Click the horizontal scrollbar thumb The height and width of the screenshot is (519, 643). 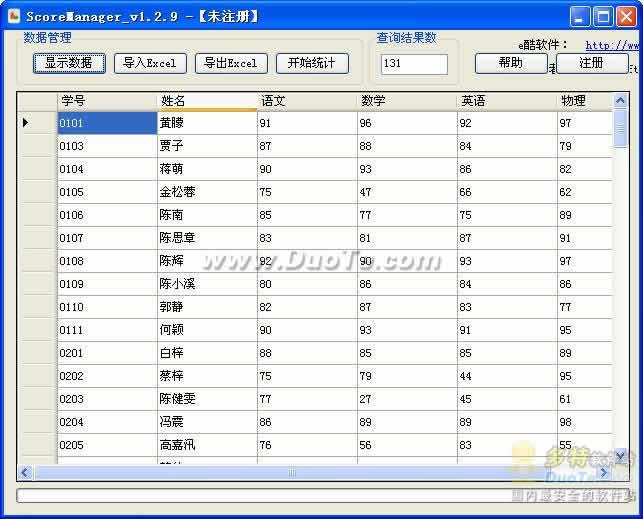tap(292, 473)
